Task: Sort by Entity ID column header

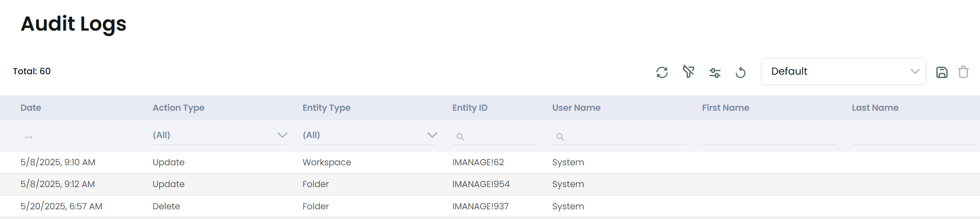Action: click(470, 108)
